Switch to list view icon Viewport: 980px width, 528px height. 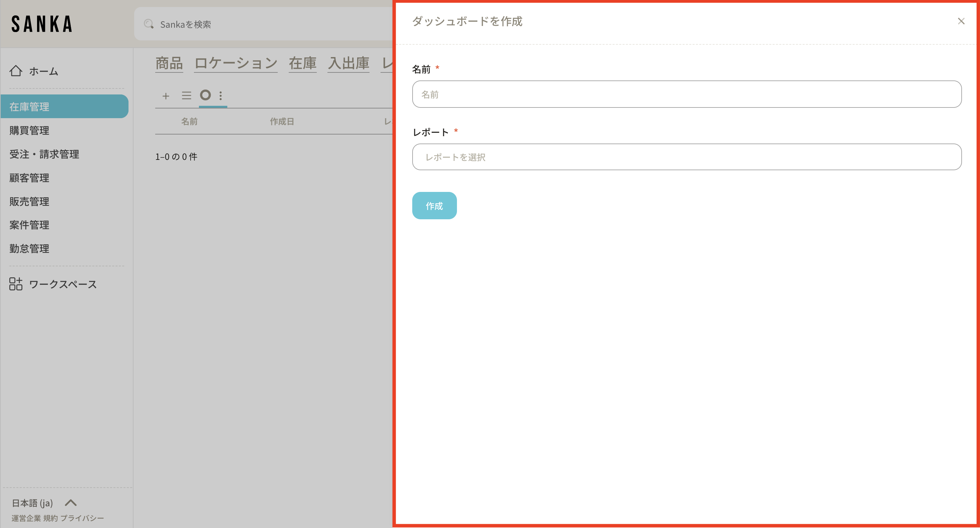click(x=186, y=95)
